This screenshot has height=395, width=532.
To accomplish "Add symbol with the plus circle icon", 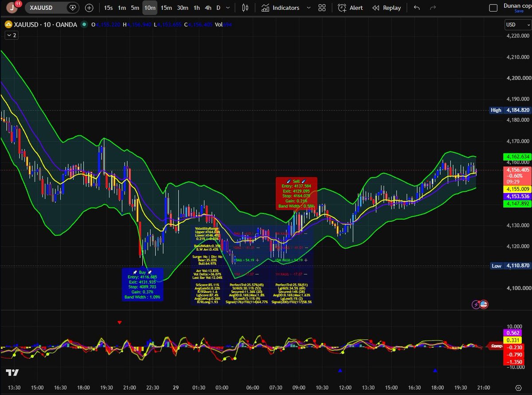I will click(90, 8).
